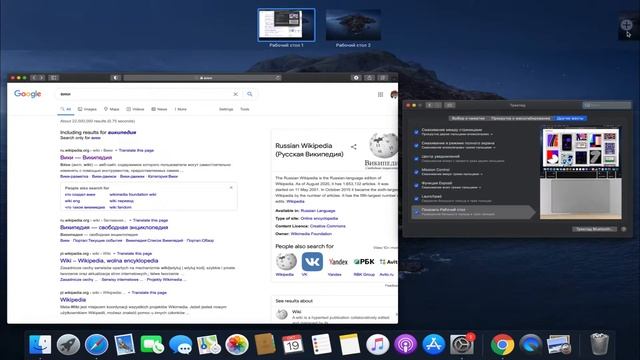Image resolution: width=640 pixels, height=360 pixels.
Task: Open Contacts book icon in Dock
Action: click(x=265, y=344)
